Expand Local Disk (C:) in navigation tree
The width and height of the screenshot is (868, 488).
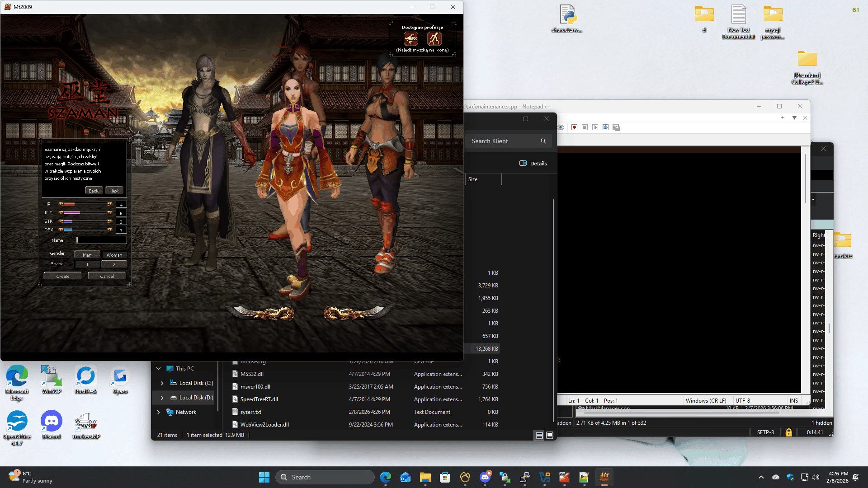coord(162,383)
